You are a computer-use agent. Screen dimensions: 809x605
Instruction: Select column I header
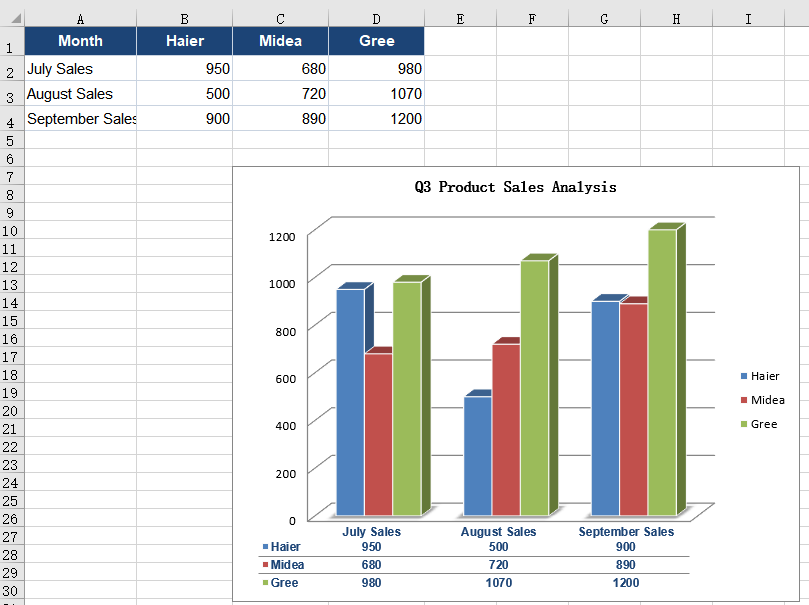pyautogui.click(x=748, y=19)
